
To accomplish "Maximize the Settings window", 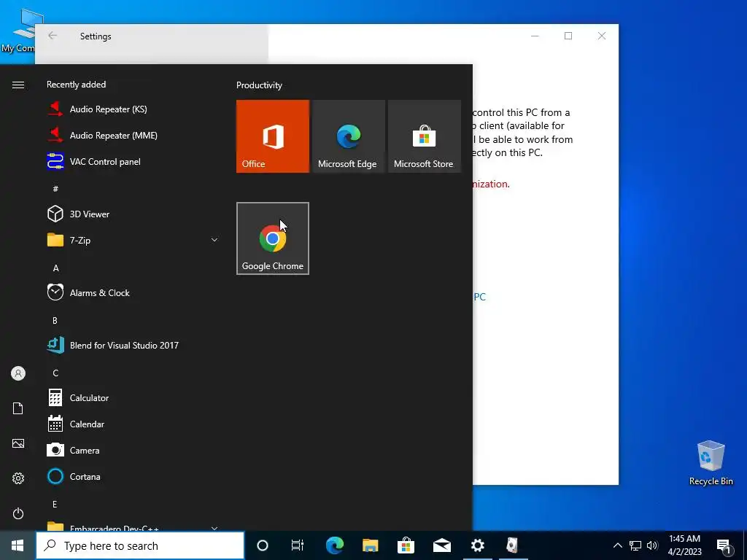I will point(568,36).
